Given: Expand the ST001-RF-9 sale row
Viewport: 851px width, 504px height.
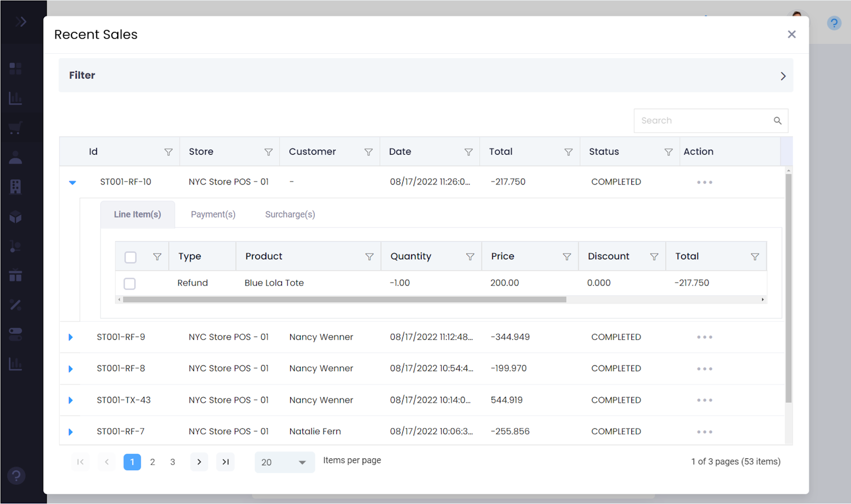Looking at the screenshot, I should tap(70, 338).
